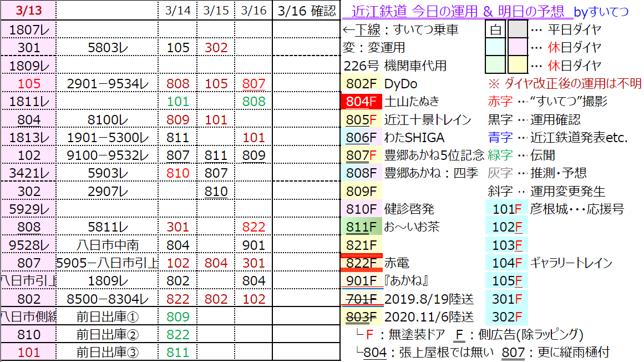Click the 809F legend cell
This screenshot has width=644, height=362.
362,192
